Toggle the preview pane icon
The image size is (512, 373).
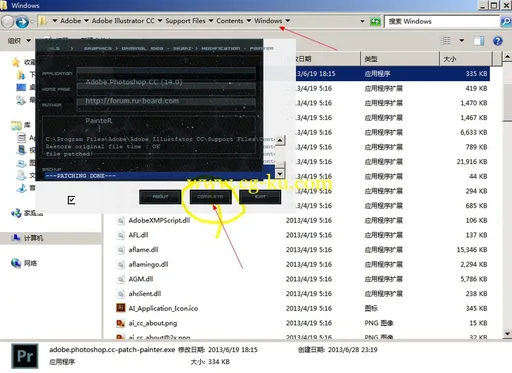point(479,41)
